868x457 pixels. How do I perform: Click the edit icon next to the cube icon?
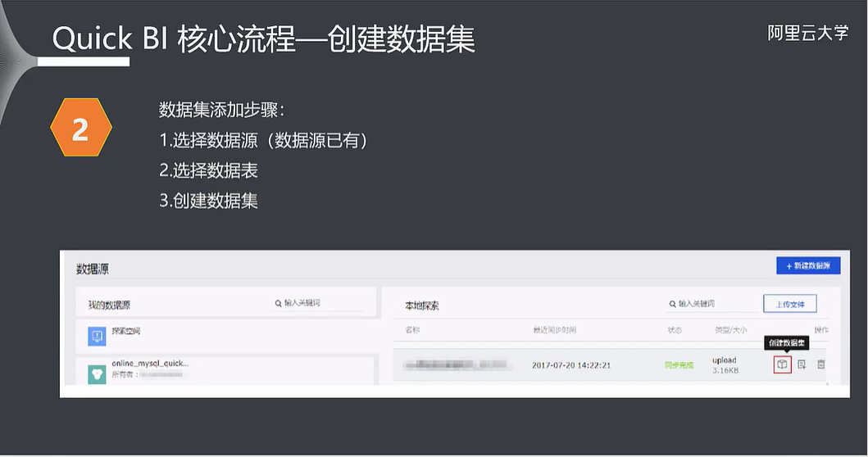[802, 364]
